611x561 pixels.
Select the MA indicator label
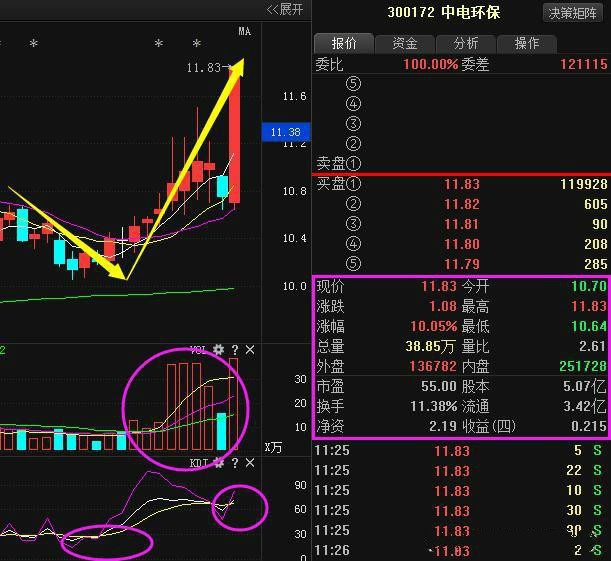tap(245, 31)
